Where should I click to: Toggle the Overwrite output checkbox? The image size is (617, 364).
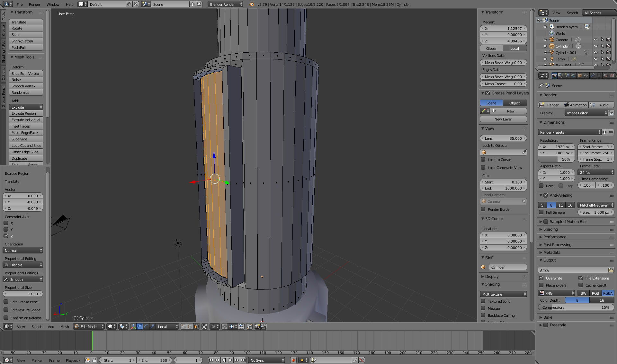541,278
